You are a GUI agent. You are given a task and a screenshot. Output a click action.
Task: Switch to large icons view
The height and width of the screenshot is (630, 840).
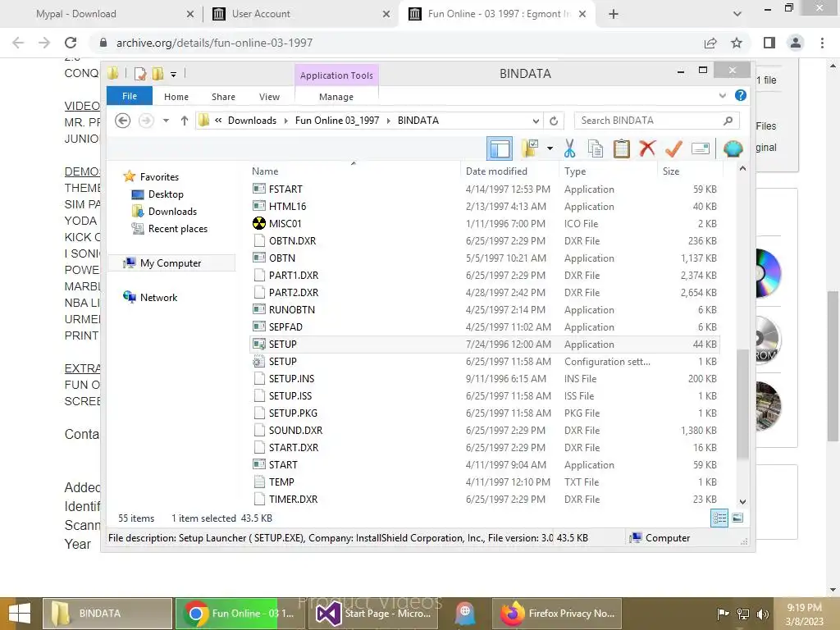737,518
